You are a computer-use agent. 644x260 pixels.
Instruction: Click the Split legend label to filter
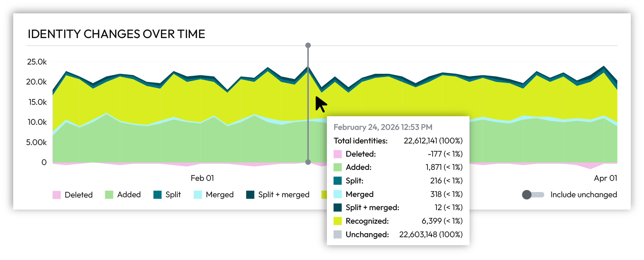(173, 195)
